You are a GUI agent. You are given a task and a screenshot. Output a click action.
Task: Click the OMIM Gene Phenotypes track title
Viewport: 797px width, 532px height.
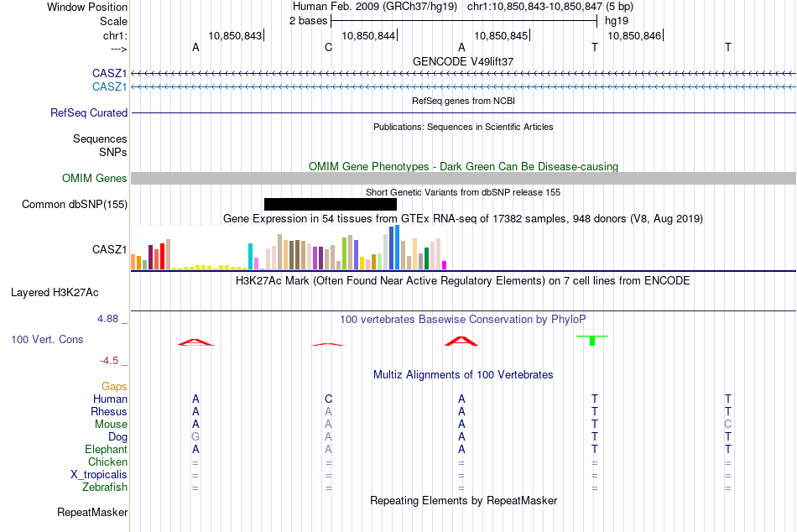[x=464, y=166]
